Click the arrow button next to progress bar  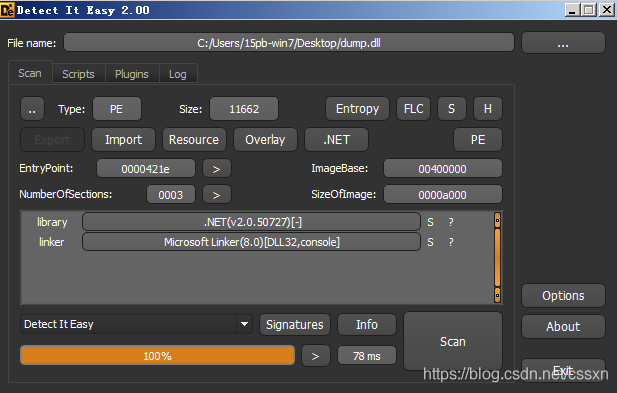(315, 356)
